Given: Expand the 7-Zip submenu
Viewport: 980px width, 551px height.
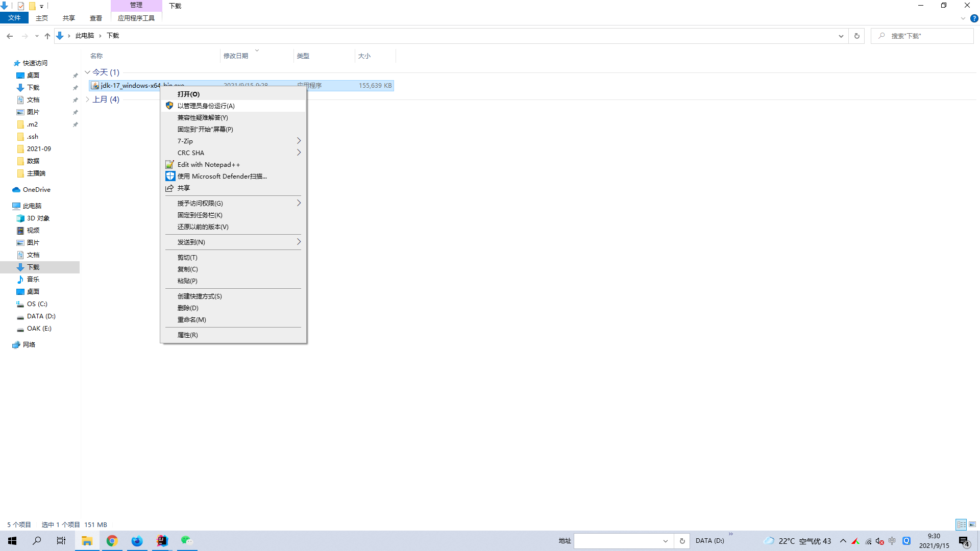Looking at the screenshot, I should [x=233, y=141].
